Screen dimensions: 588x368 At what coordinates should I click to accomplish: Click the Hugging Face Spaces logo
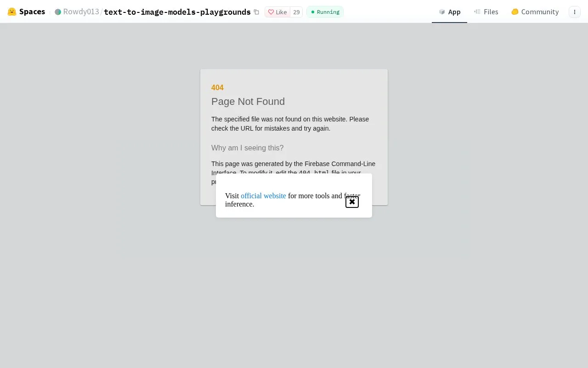pyautogui.click(x=26, y=11)
